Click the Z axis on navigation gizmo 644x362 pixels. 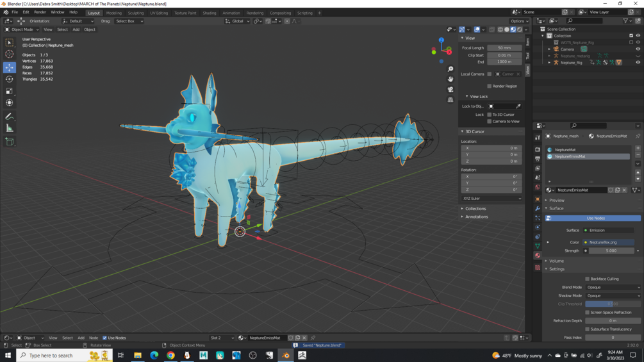point(441,40)
